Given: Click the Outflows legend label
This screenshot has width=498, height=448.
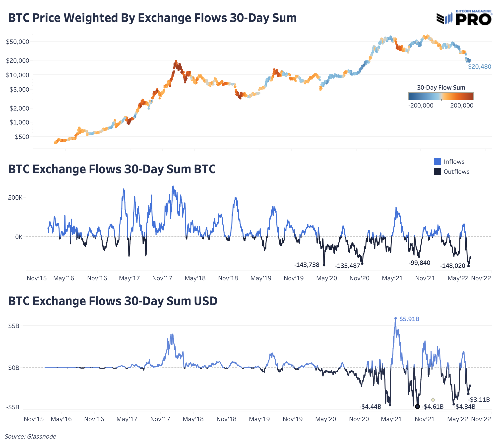Looking at the screenshot, I should [457, 172].
